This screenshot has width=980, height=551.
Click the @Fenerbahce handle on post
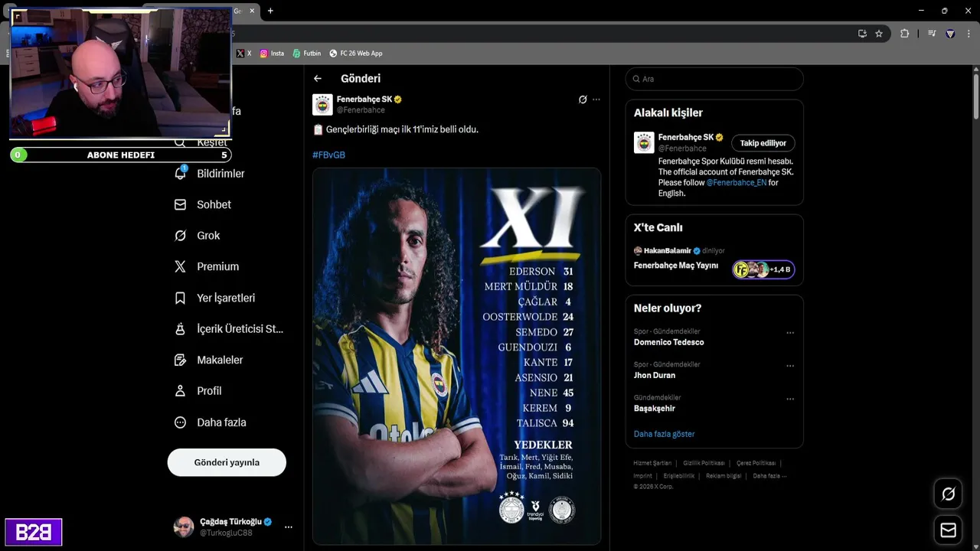pyautogui.click(x=361, y=110)
